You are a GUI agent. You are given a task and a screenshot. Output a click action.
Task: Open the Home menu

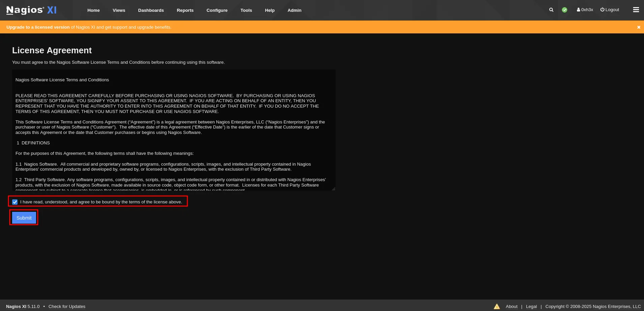(x=94, y=10)
